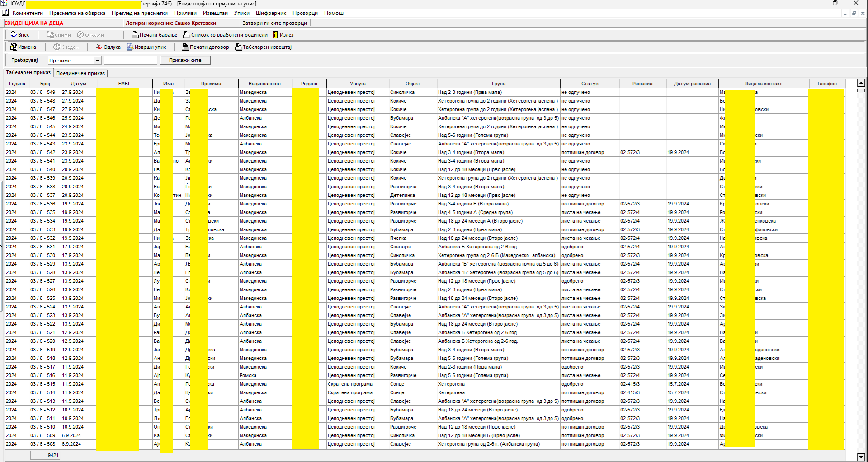
Task: Click the Датум решение column header
Action: tap(692, 84)
